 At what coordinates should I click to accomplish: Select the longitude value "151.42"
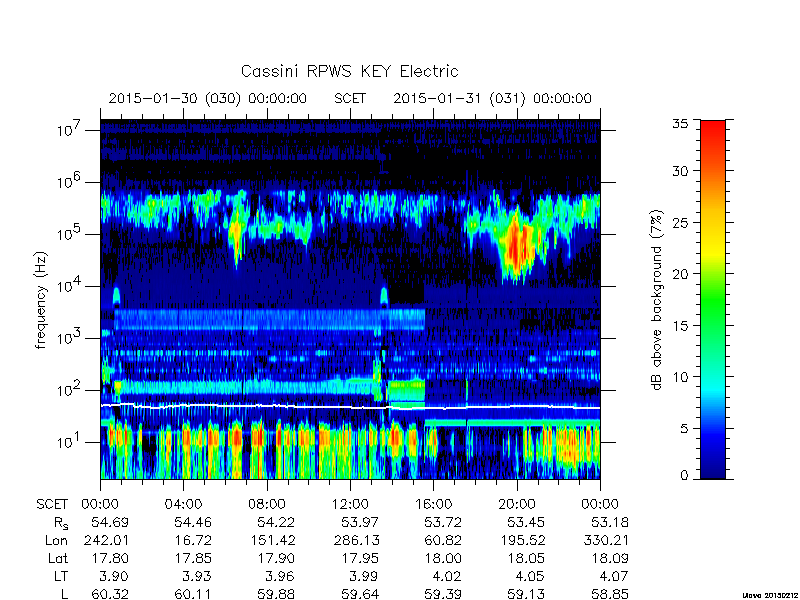pos(272,540)
